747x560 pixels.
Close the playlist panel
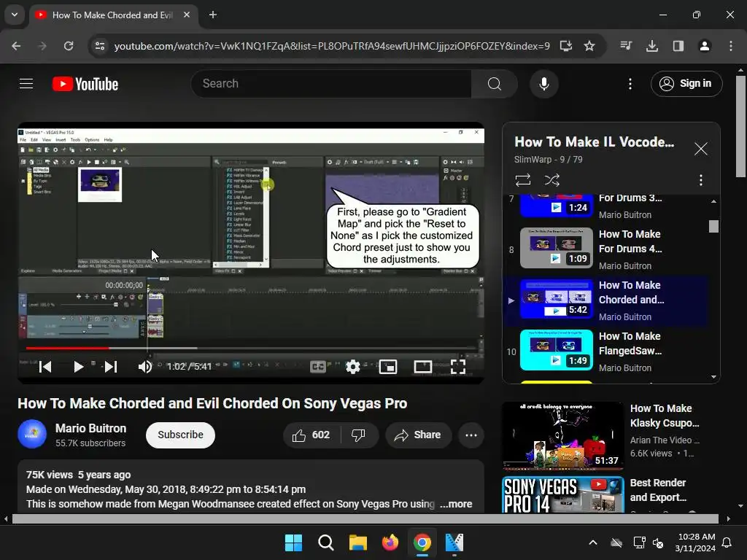coord(700,149)
